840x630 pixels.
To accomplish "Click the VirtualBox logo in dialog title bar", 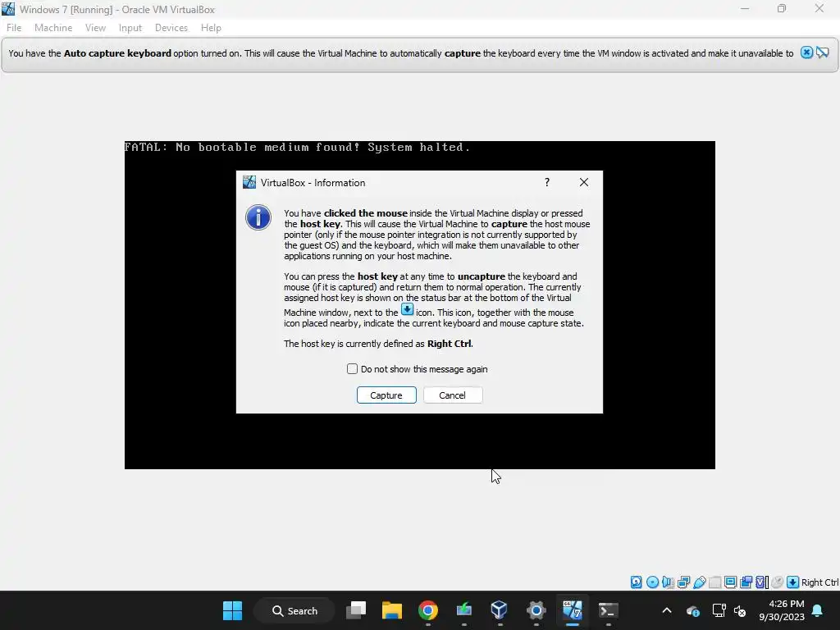I will coord(249,182).
